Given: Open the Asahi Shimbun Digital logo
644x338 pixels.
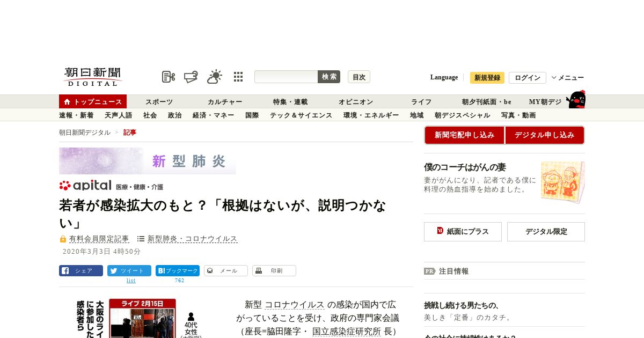Looking at the screenshot, I should click(93, 77).
